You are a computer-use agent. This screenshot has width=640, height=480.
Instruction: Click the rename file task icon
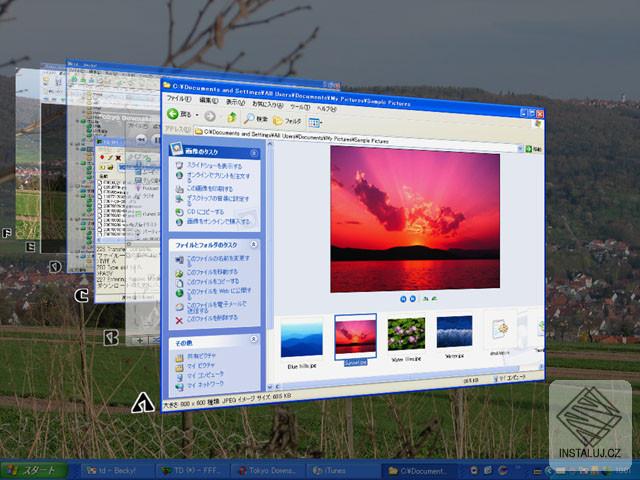coord(179,260)
